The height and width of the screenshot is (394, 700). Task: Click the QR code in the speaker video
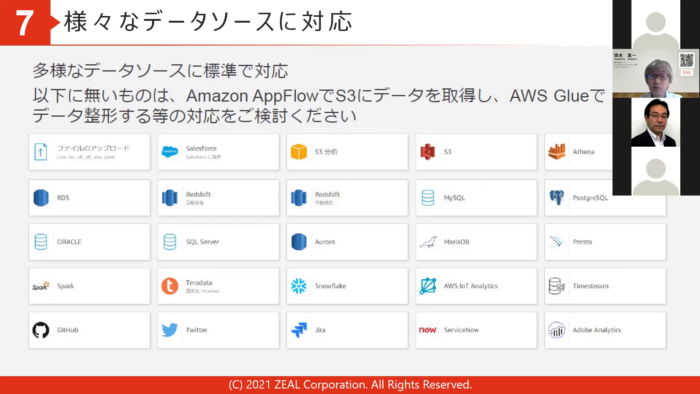pyautogui.click(x=687, y=60)
